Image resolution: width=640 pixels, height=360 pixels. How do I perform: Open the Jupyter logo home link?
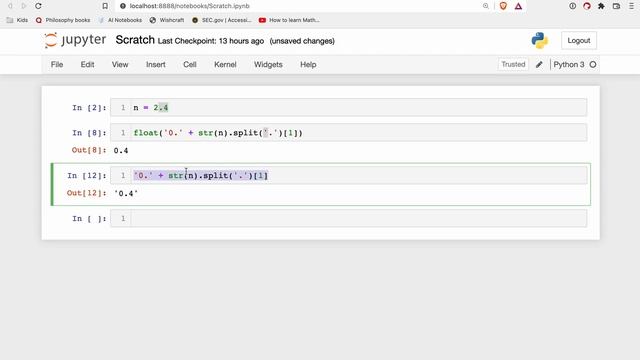click(x=75, y=40)
